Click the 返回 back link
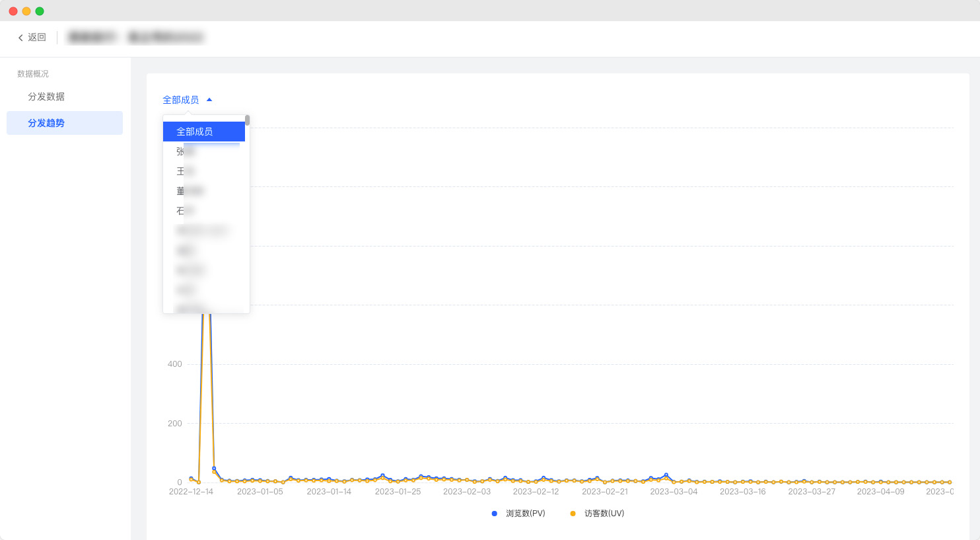 (x=36, y=38)
